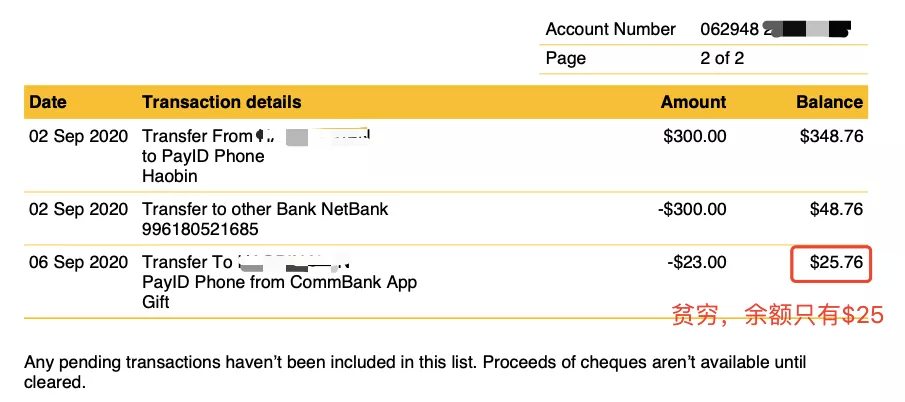905x402 pixels.
Task: Click the 062948 account number value
Action: pyautogui.click(x=730, y=29)
